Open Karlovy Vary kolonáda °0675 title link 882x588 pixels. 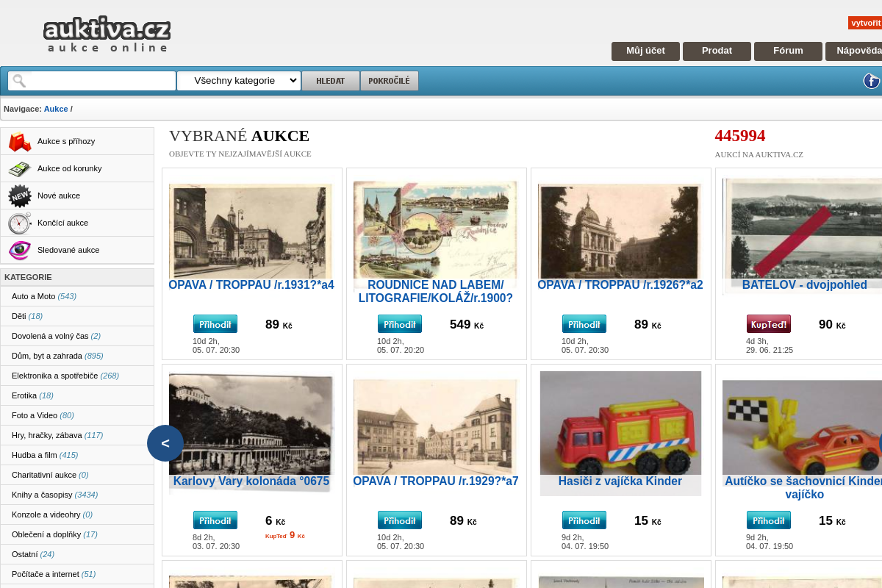[251, 481]
